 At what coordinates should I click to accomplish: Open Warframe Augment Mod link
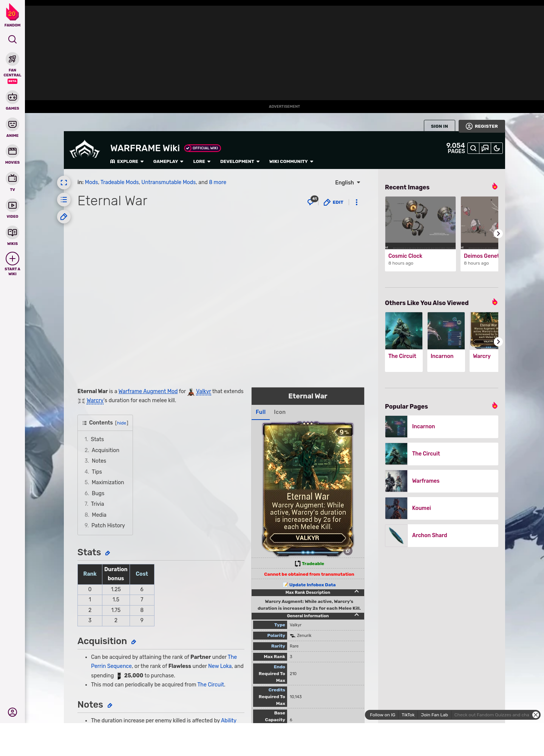[x=148, y=391]
